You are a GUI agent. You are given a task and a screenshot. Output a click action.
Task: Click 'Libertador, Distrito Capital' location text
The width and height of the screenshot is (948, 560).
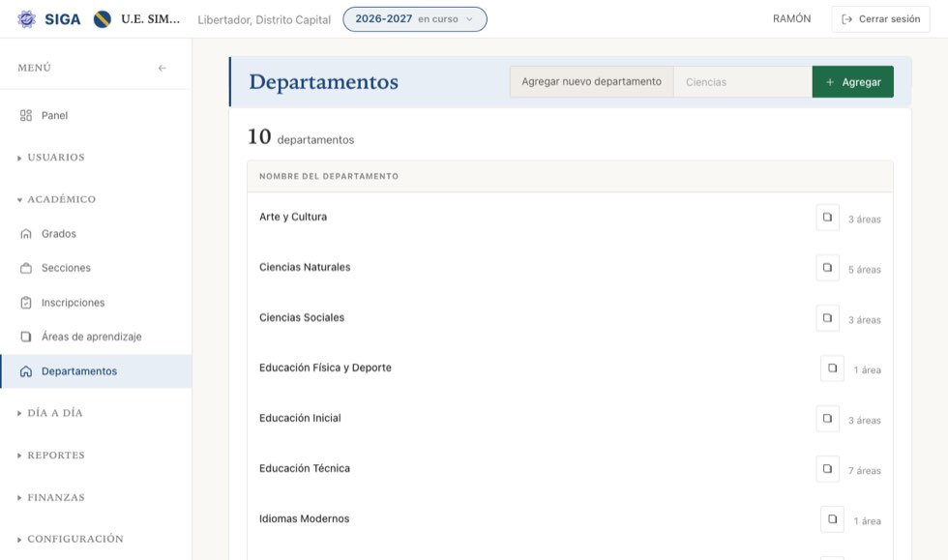tap(264, 20)
